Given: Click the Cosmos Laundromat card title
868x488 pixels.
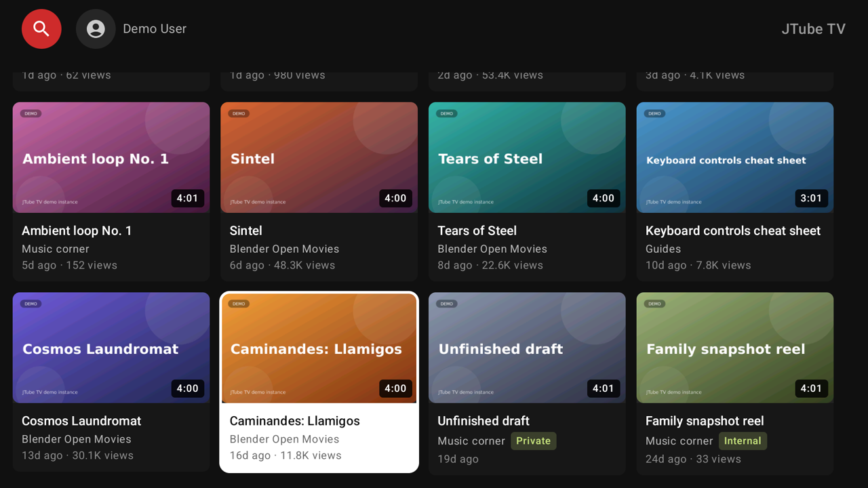Looking at the screenshot, I should point(81,421).
